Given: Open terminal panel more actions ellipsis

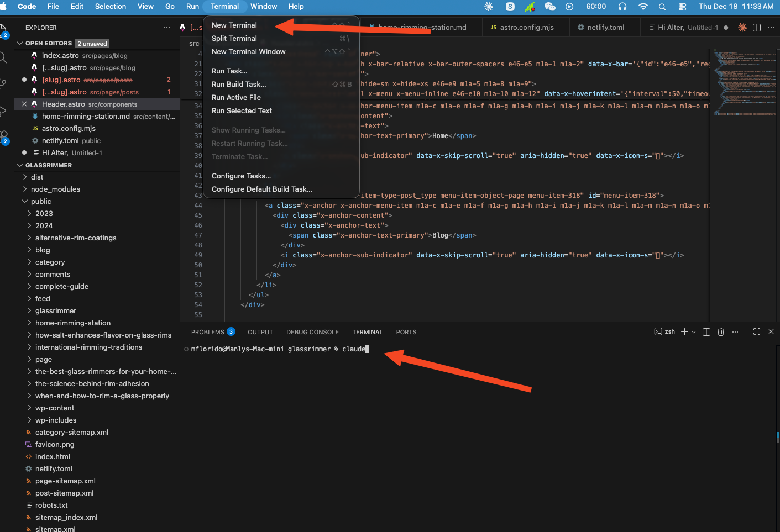Looking at the screenshot, I should tap(735, 332).
